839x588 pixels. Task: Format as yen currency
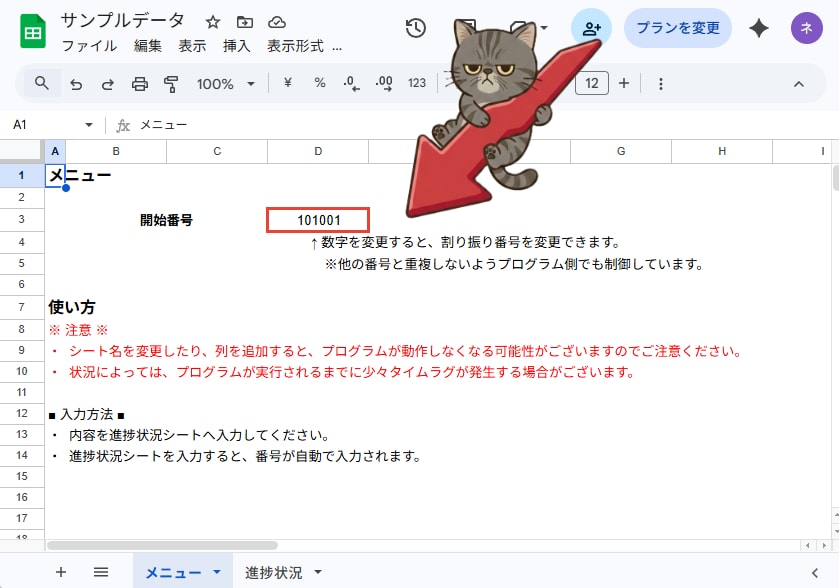tap(288, 83)
